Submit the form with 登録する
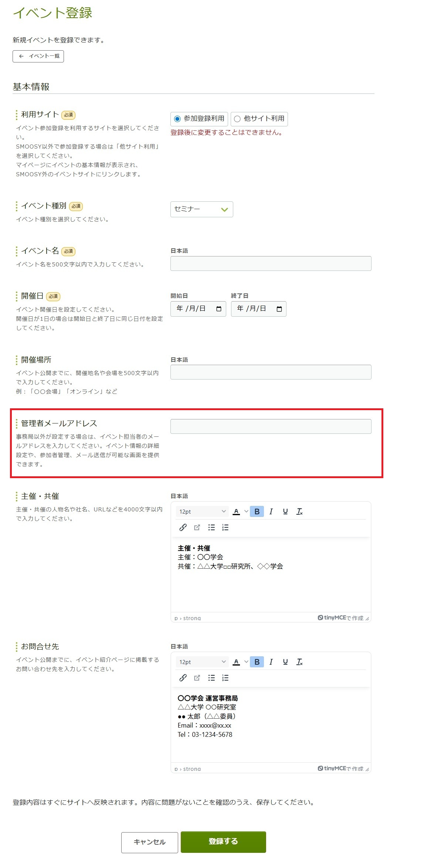 223,842
